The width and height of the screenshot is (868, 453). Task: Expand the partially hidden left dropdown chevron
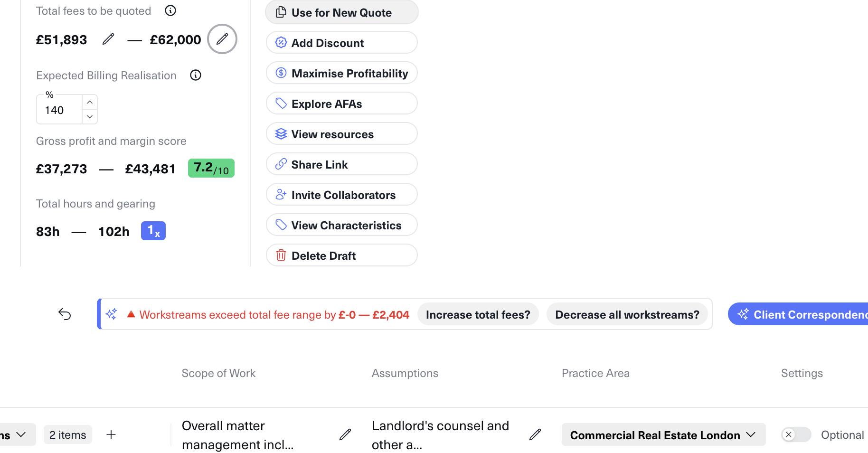point(20,434)
